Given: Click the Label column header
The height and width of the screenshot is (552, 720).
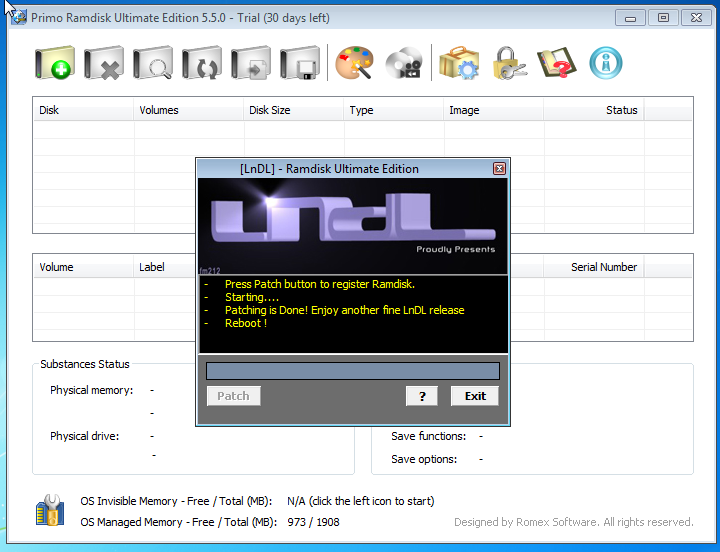Looking at the screenshot, I should (x=165, y=267).
